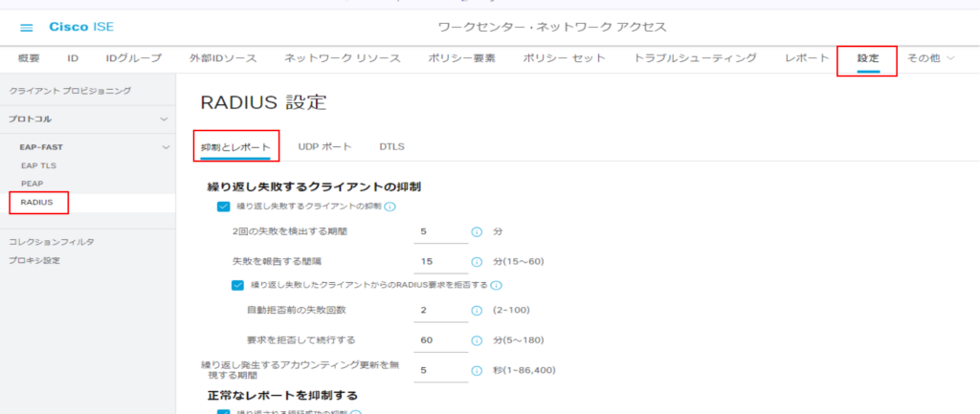Click info icon next to RADIUS要求を拒否する
The image size is (980, 414).
click(497, 285)
